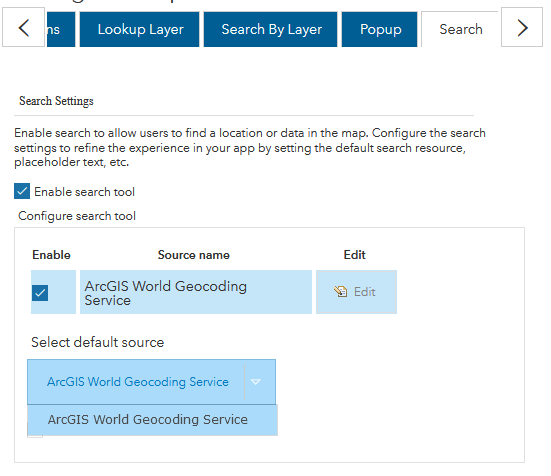551x476 pixels.
Task: Click the 'Enable search tool' label text
Action: pyautogui.click(x=84, y=192)
